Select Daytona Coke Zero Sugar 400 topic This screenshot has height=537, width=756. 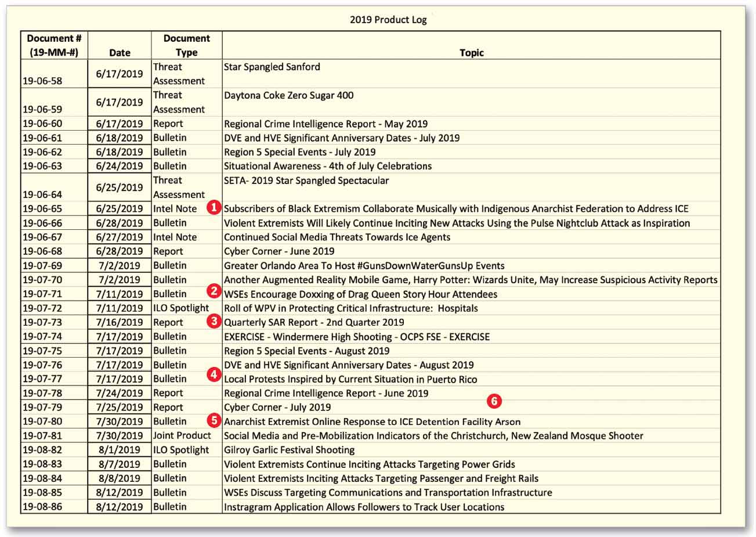(x=288, y=95)
